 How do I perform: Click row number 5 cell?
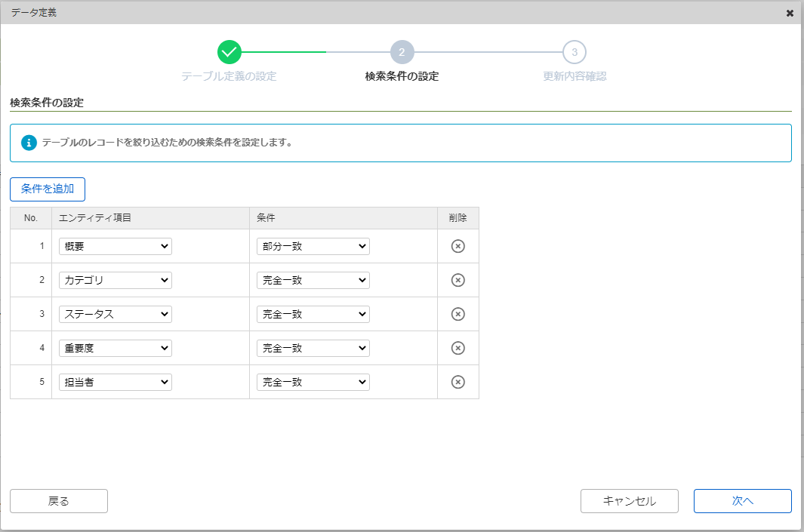(x=31, y=382)
